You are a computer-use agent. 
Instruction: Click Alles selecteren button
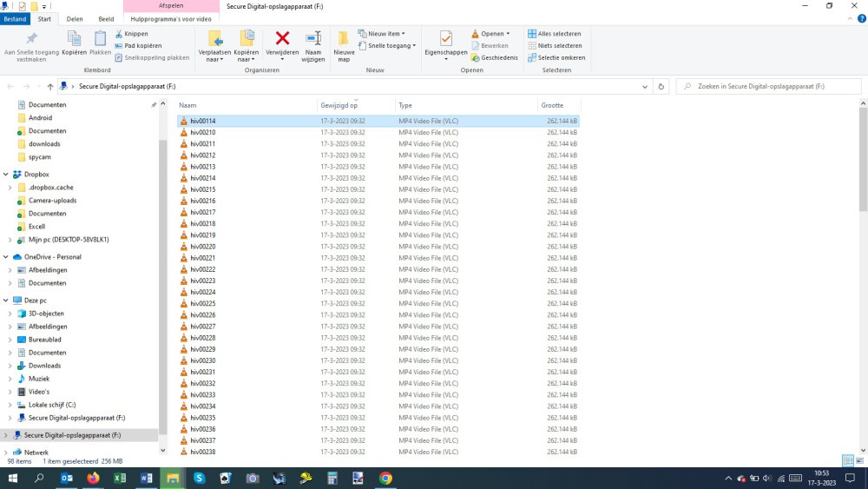(532, 34)
